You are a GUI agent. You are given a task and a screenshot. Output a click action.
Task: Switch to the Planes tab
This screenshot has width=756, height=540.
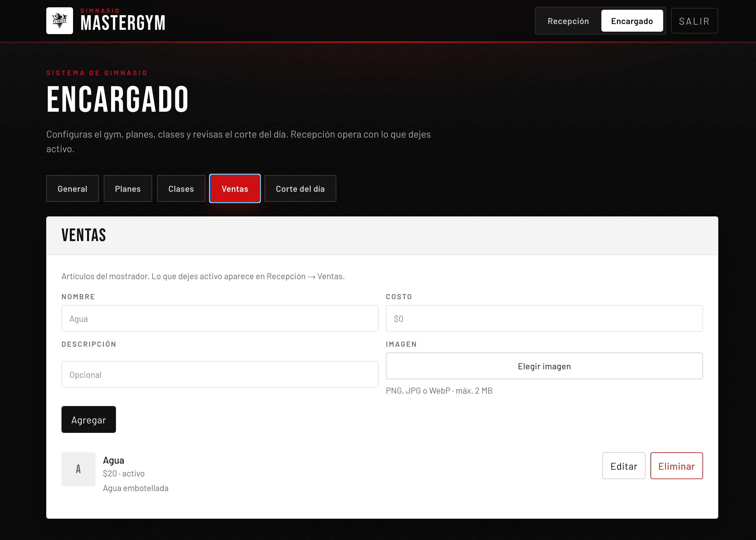click(128, 188)
